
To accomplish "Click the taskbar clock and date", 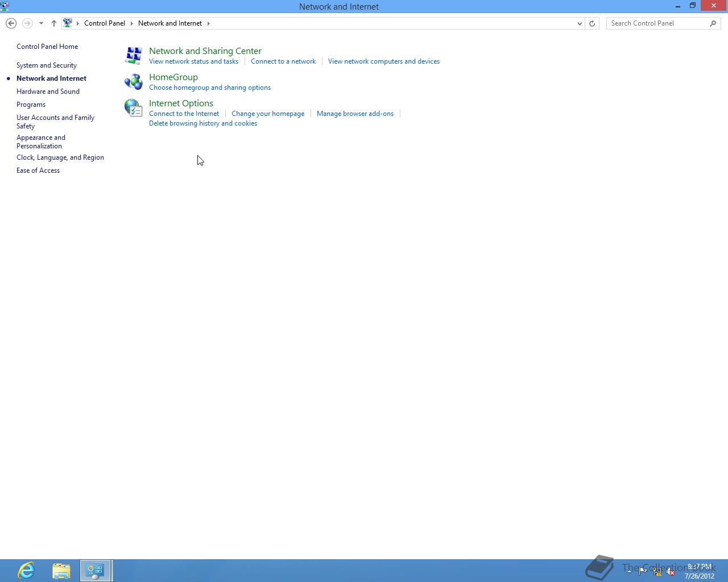I will point(700,571).
